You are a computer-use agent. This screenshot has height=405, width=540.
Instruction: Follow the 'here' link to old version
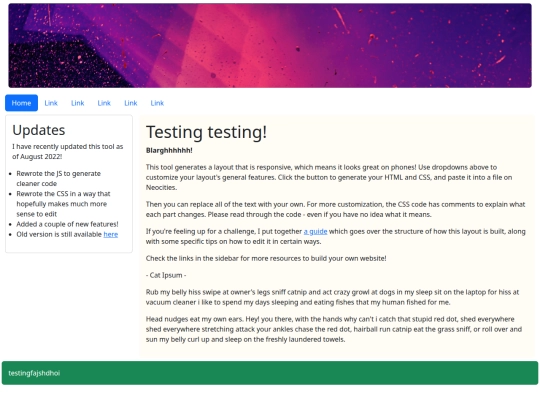pyautogui.click(x=111, y=234)
